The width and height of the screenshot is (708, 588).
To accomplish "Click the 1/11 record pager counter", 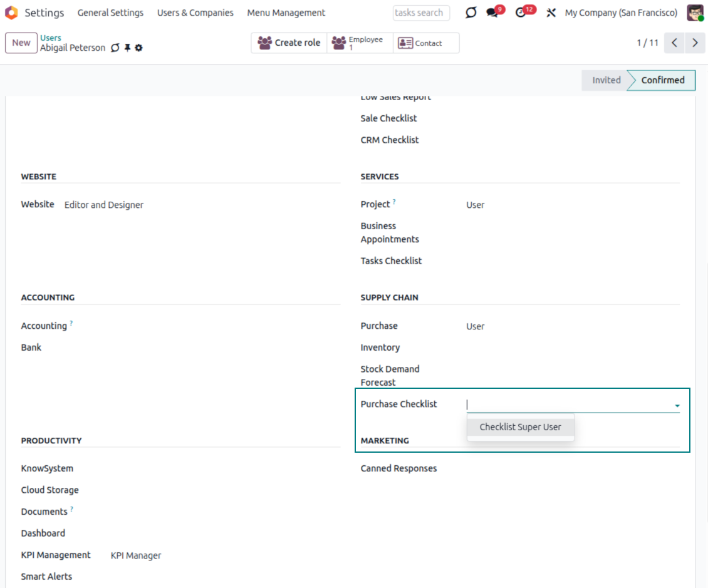I will pos(647,43).
